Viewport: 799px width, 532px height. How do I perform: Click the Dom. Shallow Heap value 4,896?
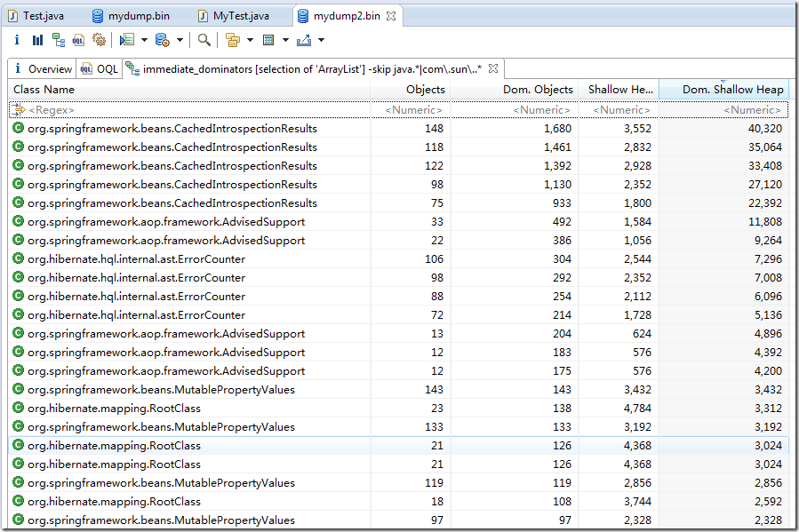(x=768, y=333)
